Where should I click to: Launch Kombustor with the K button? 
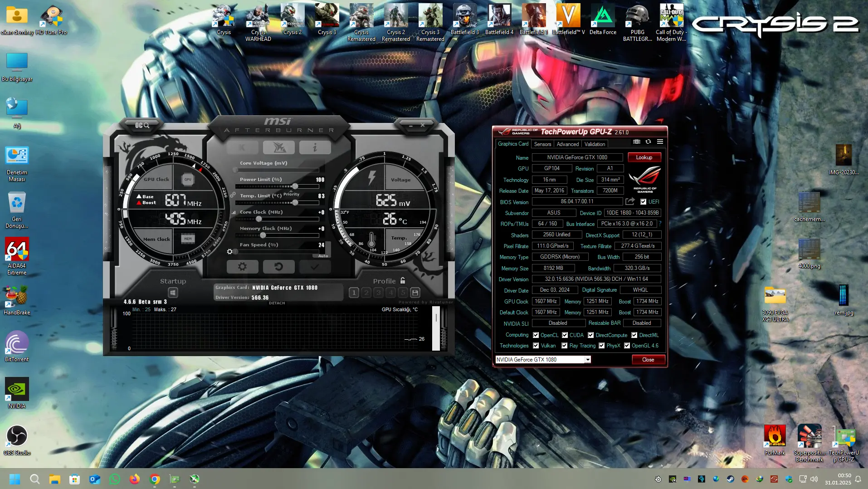(242, 147)
